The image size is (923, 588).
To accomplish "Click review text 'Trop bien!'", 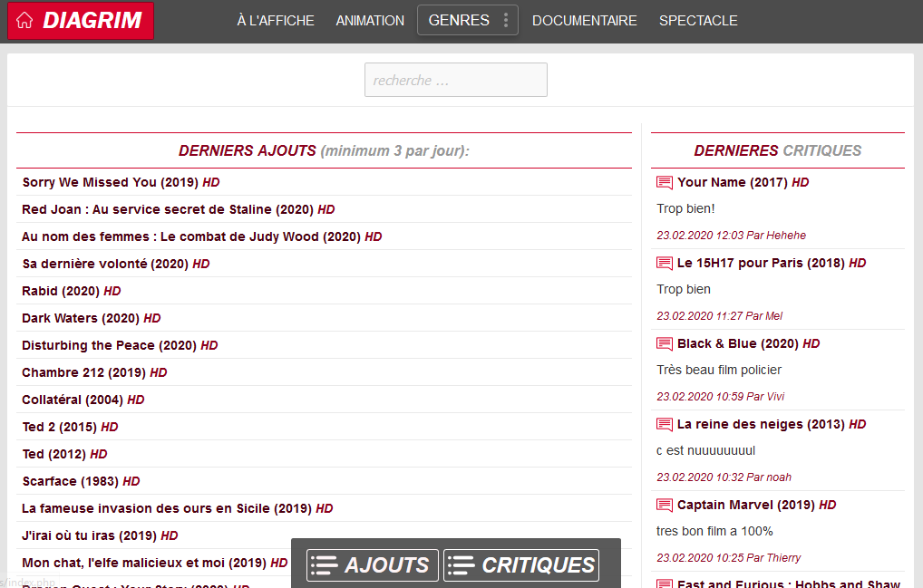I will 685,208.
